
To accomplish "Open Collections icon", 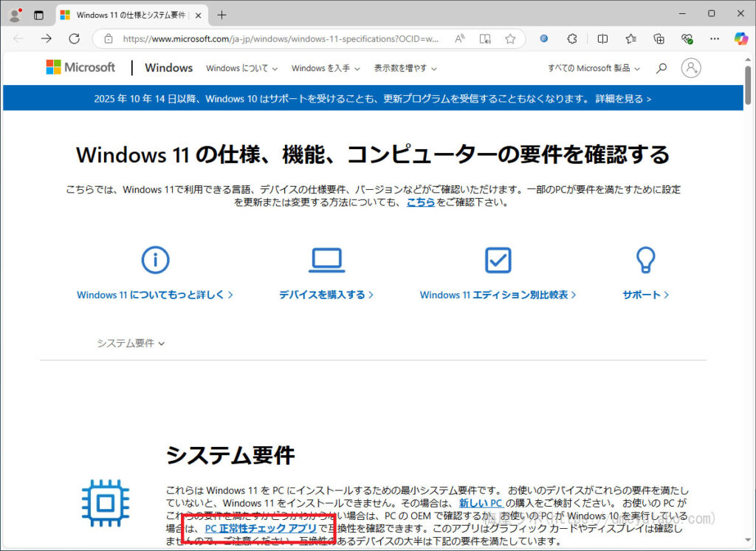I will point(659,38).
